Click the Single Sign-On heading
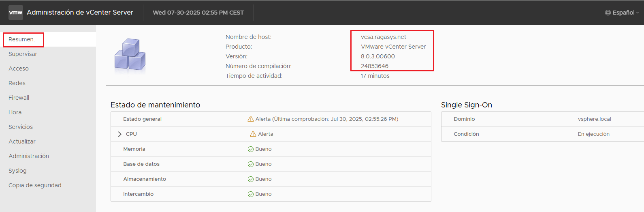 [467, 105]
